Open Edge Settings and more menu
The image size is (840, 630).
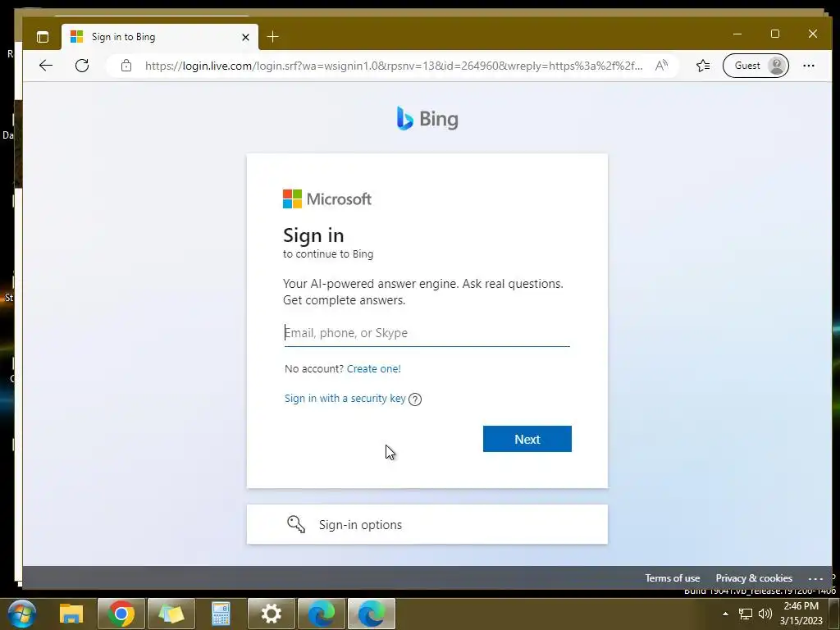(x=808, y=66)
